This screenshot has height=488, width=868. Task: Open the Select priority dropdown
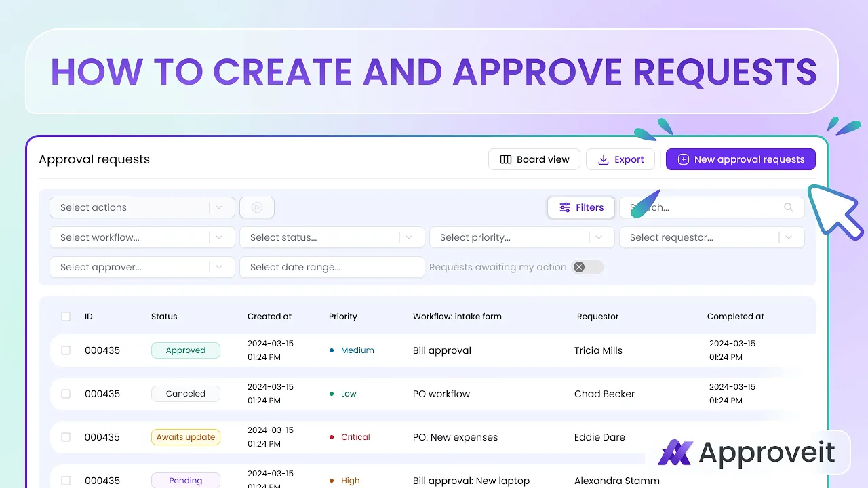pos(522,237)
